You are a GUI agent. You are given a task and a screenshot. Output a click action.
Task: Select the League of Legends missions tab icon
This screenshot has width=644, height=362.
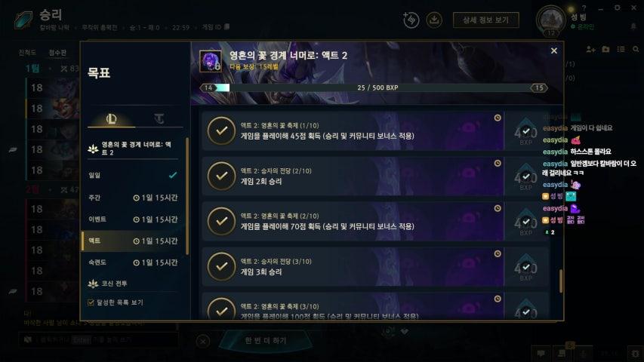111,118
